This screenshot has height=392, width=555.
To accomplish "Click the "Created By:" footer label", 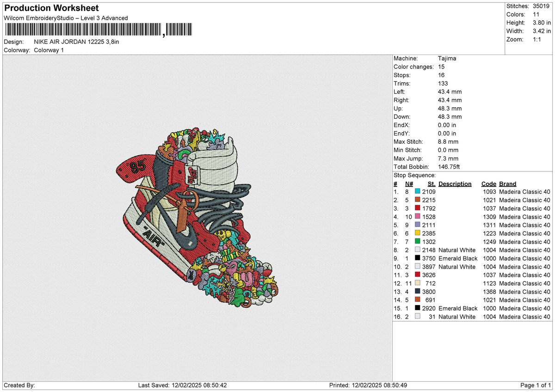I will pyautogui.click(x=19, y=385).
